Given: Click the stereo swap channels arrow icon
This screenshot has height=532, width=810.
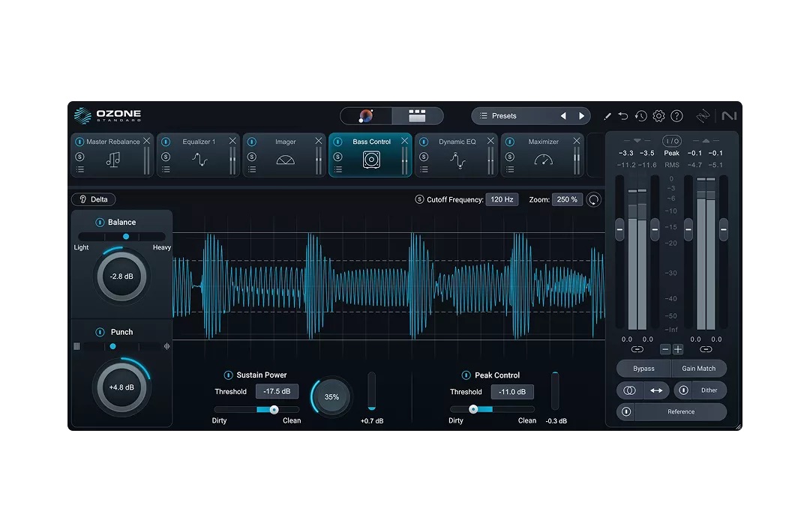Looking at the screenshot, I should click(x=655, y=390).
